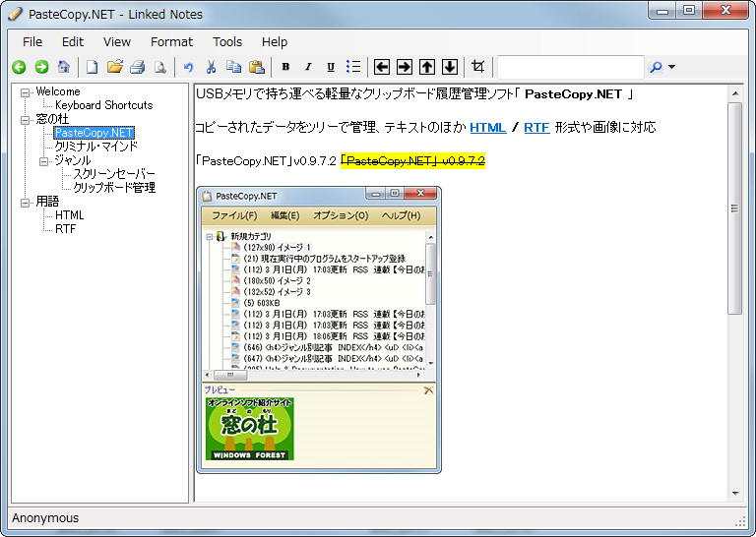Maximize the Linked Notes window
The height and width of the screenshot is (537, 756).
click(689, 11)
